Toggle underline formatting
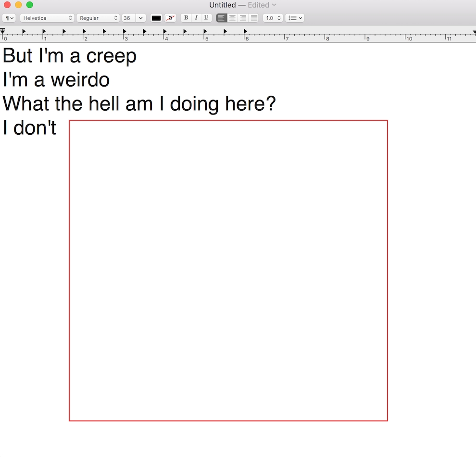Screen dimensions: 476x457 pos(206,18)
